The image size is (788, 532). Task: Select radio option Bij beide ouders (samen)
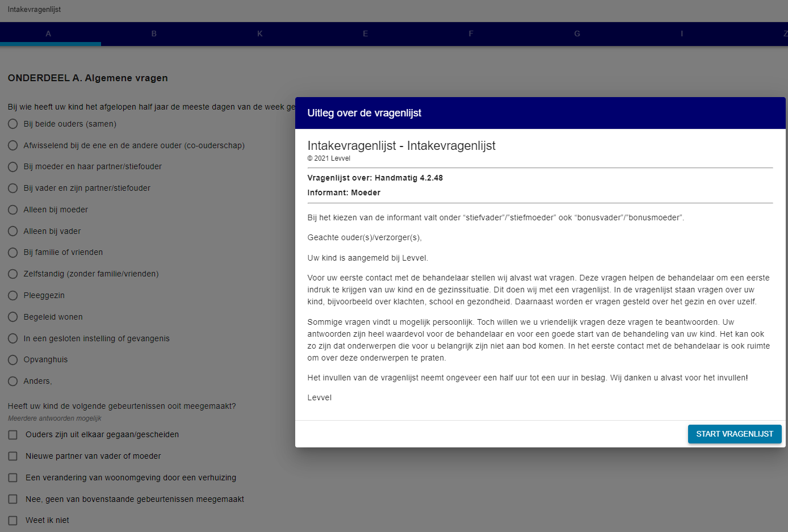[12, 124]
